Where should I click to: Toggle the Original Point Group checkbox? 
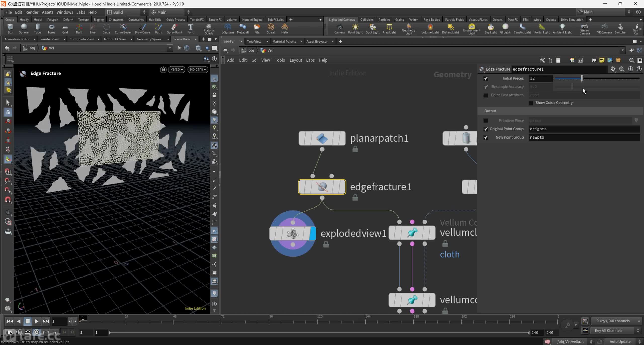[x=486, y=129]
